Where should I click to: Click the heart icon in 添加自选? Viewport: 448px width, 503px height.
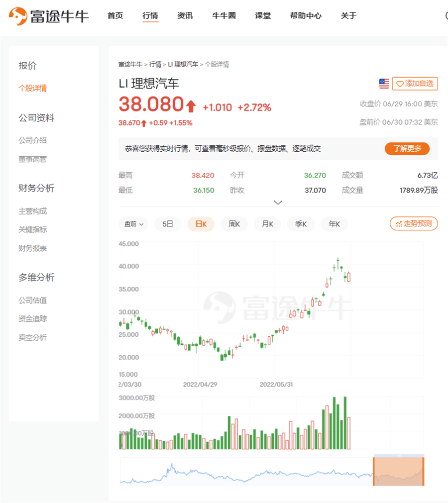click(x=400, y=84)
